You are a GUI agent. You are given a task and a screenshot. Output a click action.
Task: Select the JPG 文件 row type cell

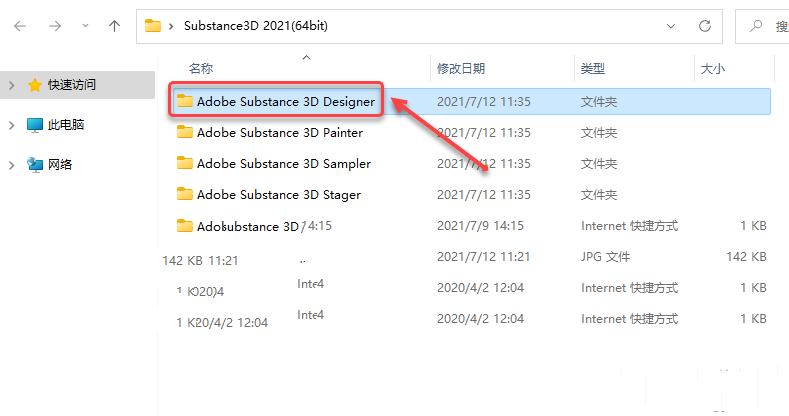pos(605,257)
